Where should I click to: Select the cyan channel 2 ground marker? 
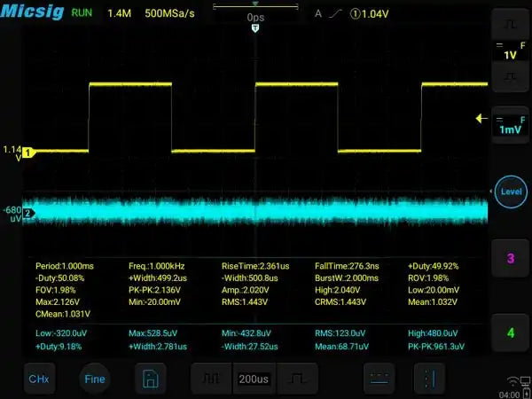tap(27, 213)
